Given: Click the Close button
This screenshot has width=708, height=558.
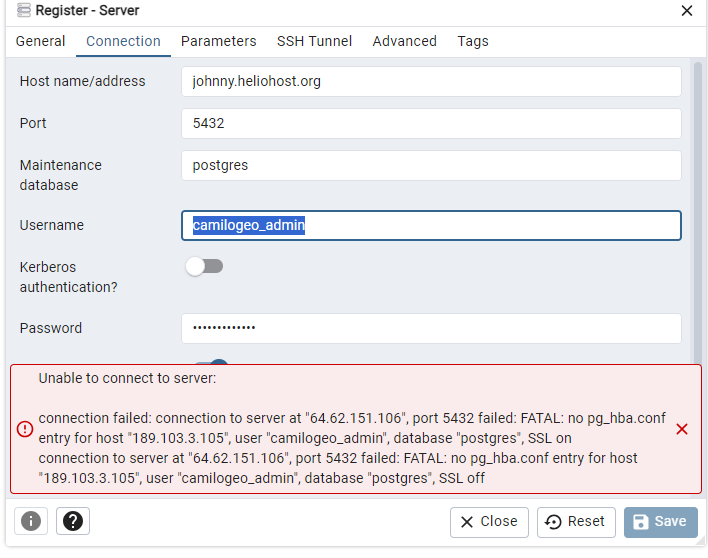Looking at the screenshot, I should pyautogui.click(x=489, y=522).
